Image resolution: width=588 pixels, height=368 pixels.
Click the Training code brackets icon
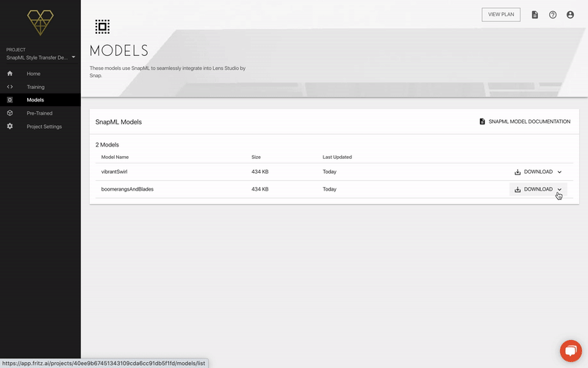[x=10, y=87]
